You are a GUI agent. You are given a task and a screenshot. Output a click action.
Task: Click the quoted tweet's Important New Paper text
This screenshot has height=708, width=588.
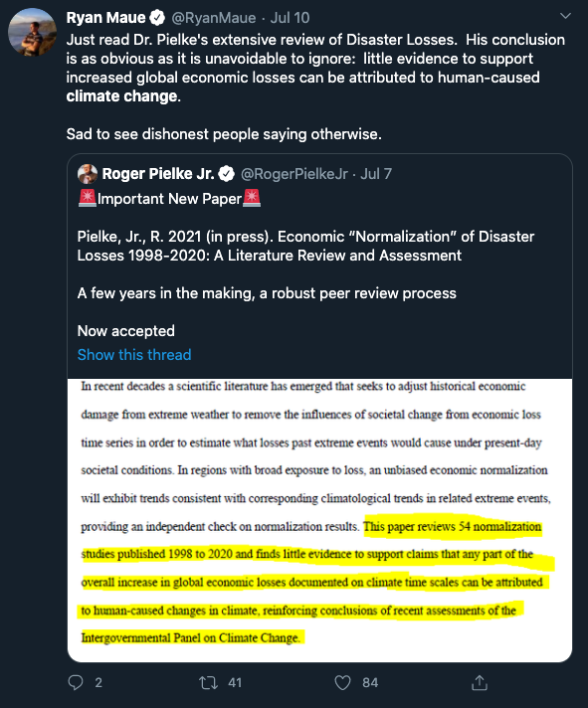(x=170, y=199)
